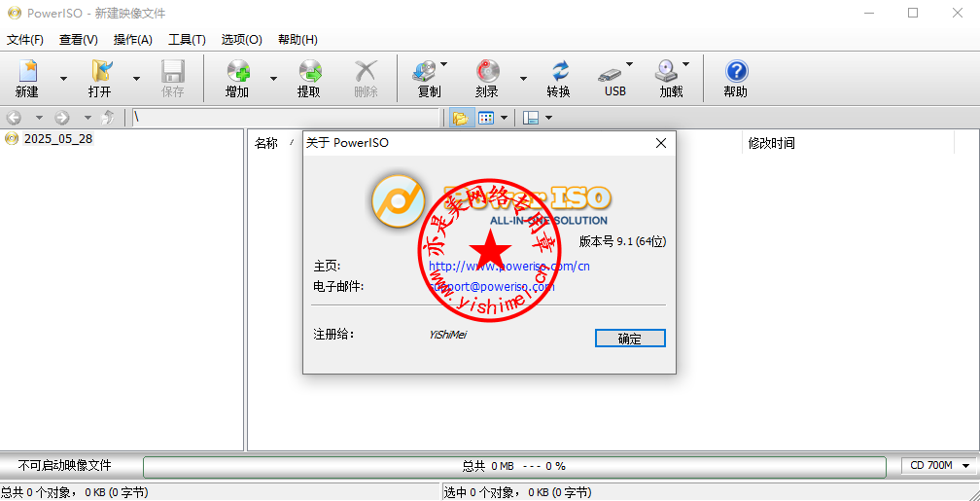Open the 选项(O) menu
Viewport: 980px width, 501px height.
241,40
